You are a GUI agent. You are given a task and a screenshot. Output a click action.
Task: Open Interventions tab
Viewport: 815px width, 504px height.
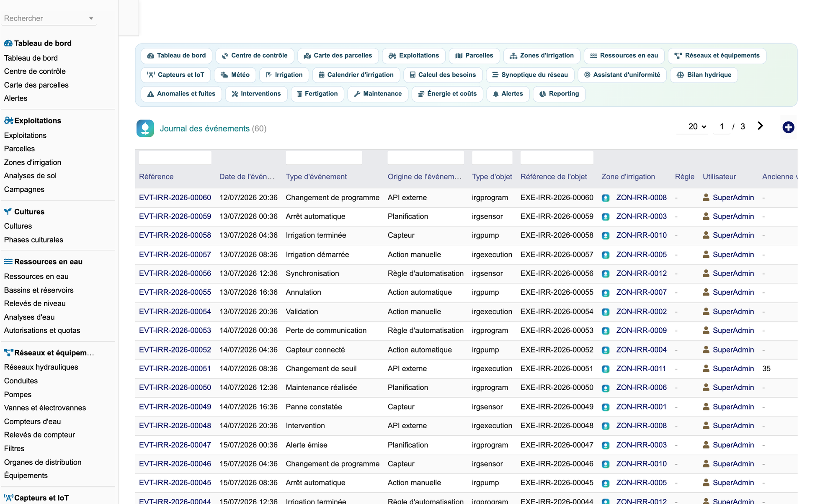pos(256,94)
